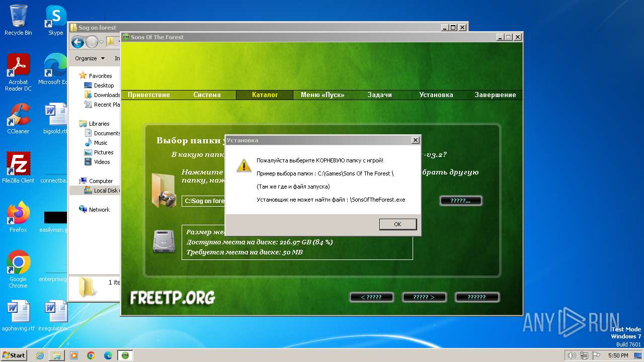
Task: Open the Organize dropdown in Explorer
Action: tap(90, 58)
